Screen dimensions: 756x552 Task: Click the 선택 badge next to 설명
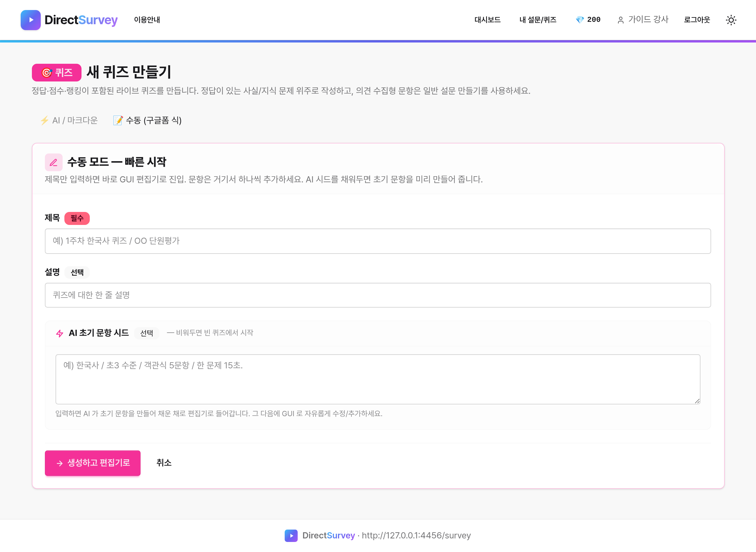click(77, 272)
